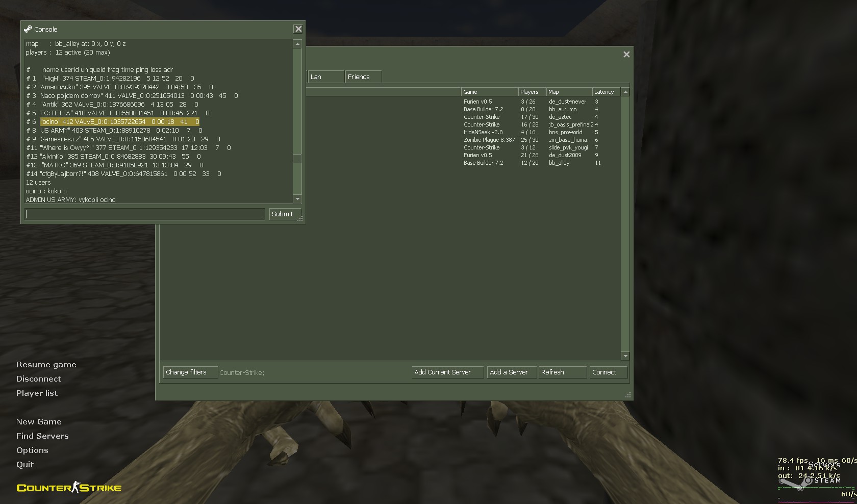The width and height of the screenshot is (857, 504).
Task: Open Options from main menu
Action: point(32,450)
